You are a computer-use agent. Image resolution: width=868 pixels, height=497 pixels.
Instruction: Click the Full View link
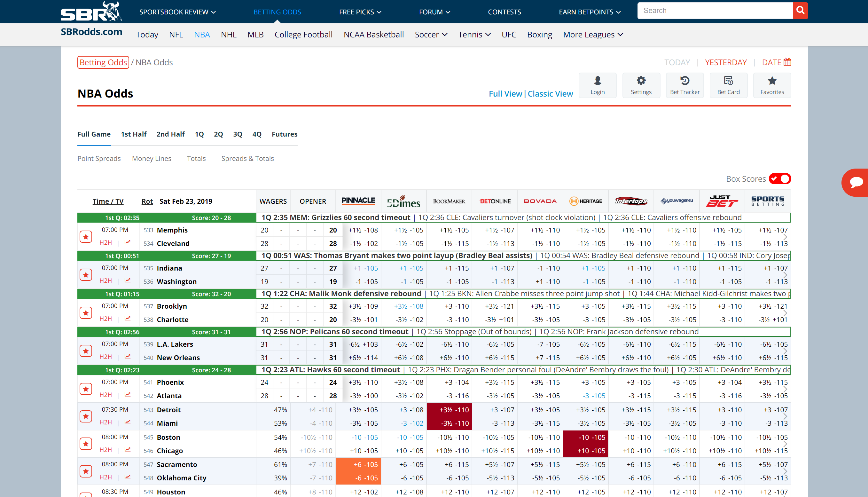[504, 93]
